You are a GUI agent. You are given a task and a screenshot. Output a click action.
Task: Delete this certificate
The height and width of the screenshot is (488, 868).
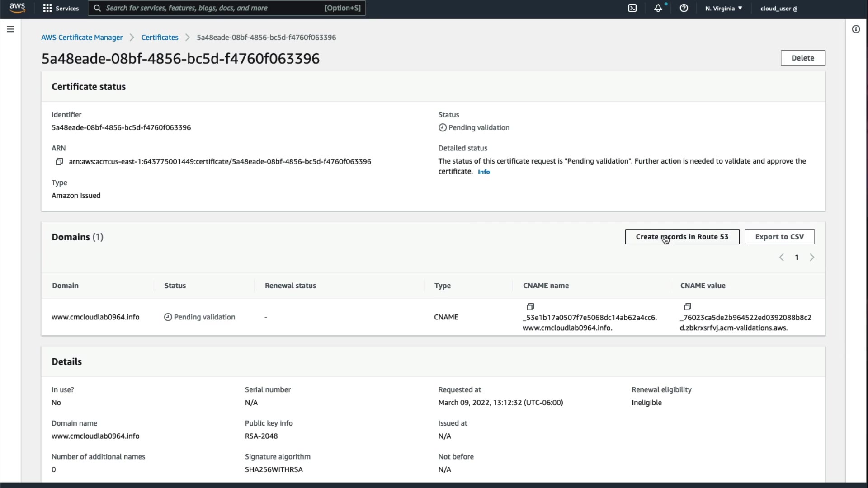coord(802,58)
